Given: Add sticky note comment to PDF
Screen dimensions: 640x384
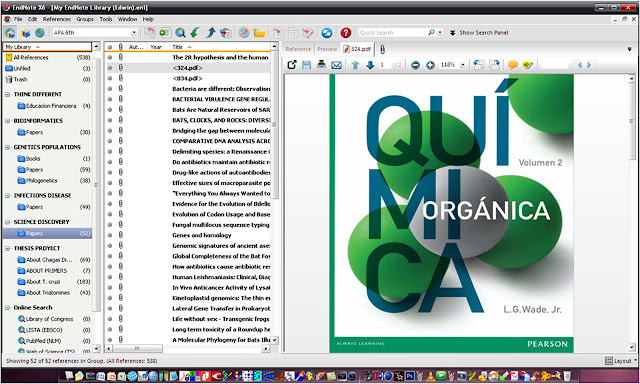Looking at the screenshot, I should pos(513,65).
